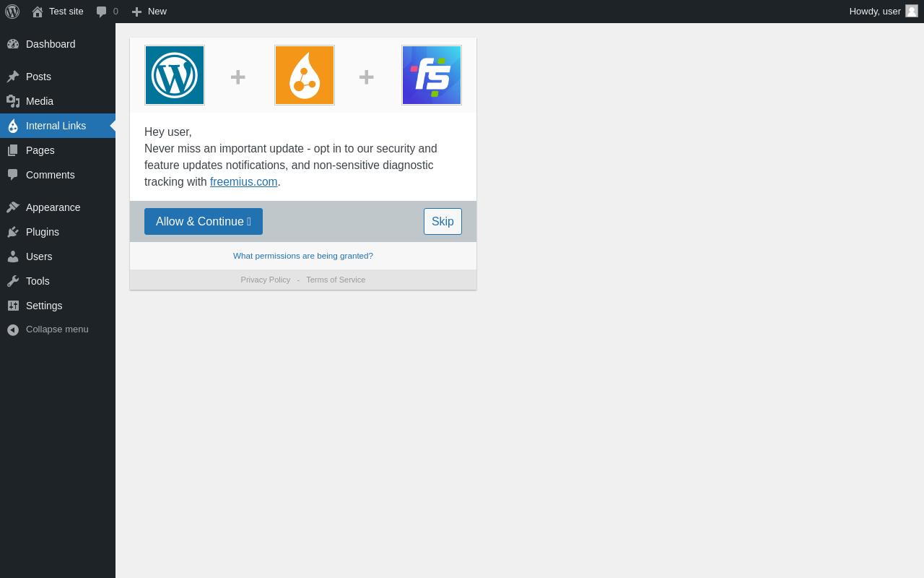Viewport: 924px width, 578px height.
Task: Open the Howdy, user account menu
Action: [x=884, y=12]
